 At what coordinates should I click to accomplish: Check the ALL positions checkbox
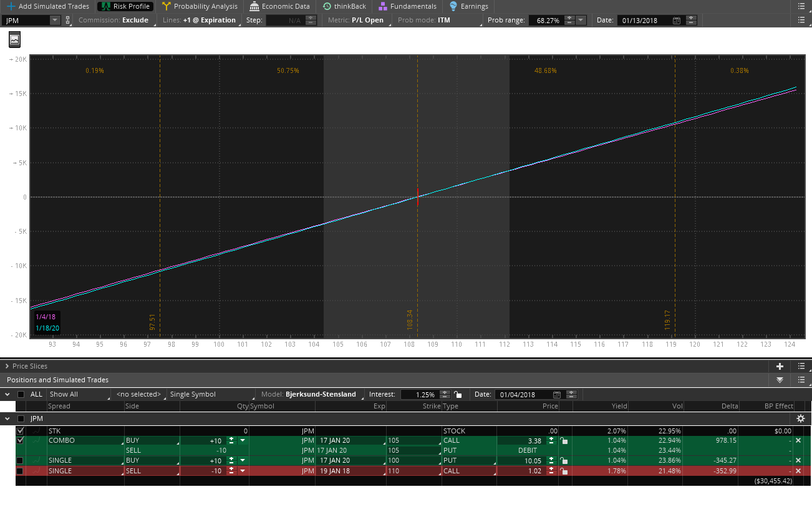21,394
